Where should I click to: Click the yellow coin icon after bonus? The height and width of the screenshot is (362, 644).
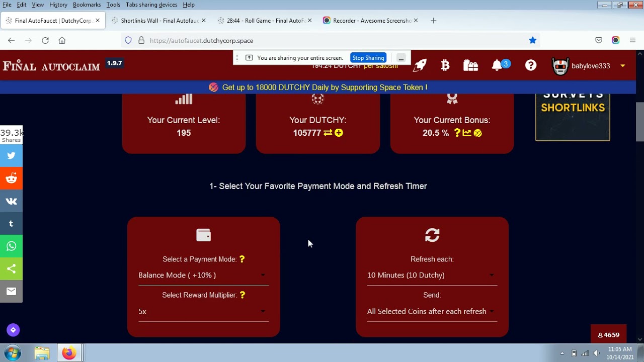477,133
